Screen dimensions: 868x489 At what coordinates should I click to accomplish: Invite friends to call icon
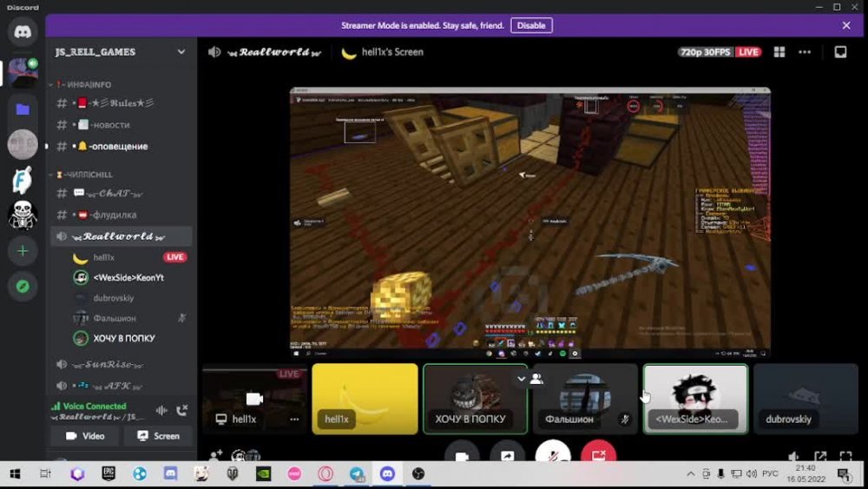tap(215, 455)
